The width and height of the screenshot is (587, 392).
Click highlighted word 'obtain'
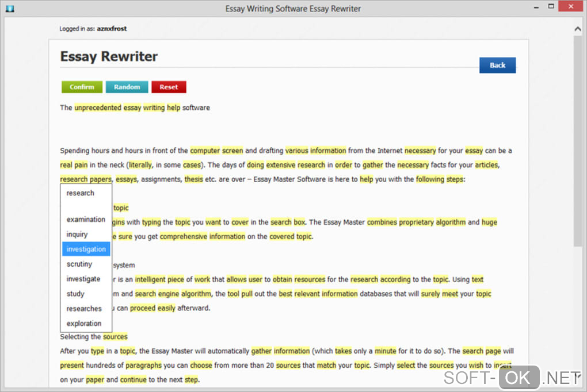[x=282, y=279]
